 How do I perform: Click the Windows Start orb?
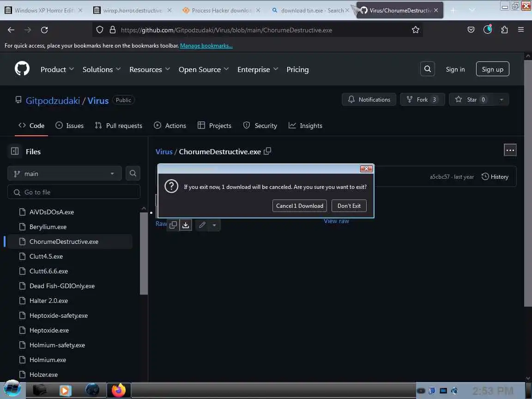pyautogui.click(x=12, y=389)
